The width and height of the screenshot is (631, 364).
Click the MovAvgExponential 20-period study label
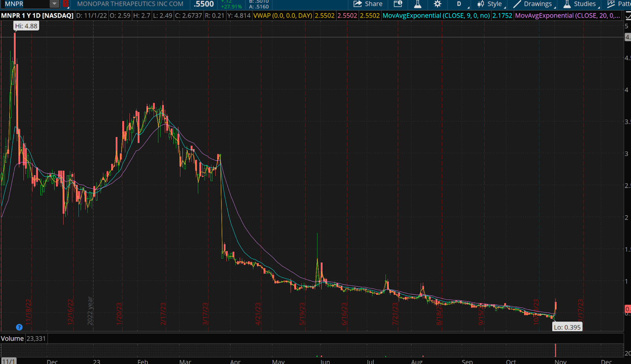(567, 16)
